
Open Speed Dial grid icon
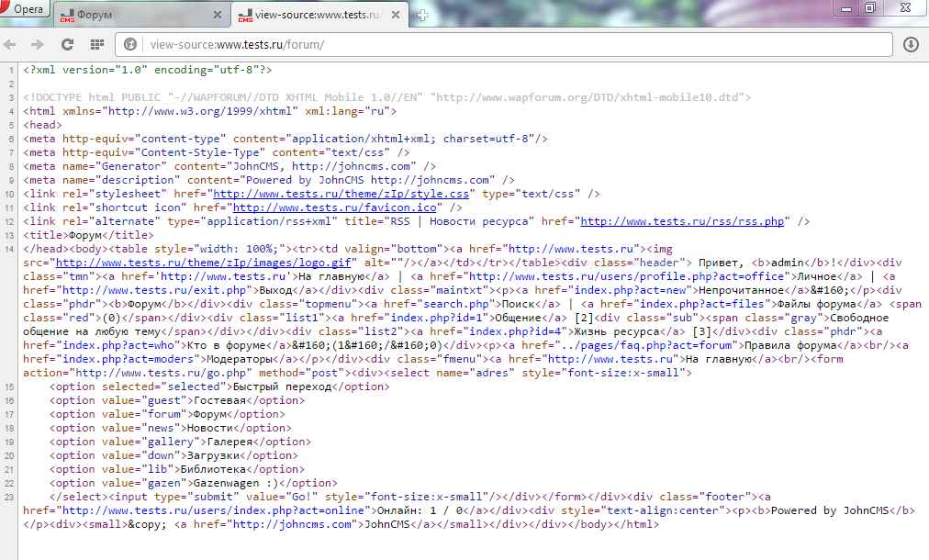pos(97,44)
